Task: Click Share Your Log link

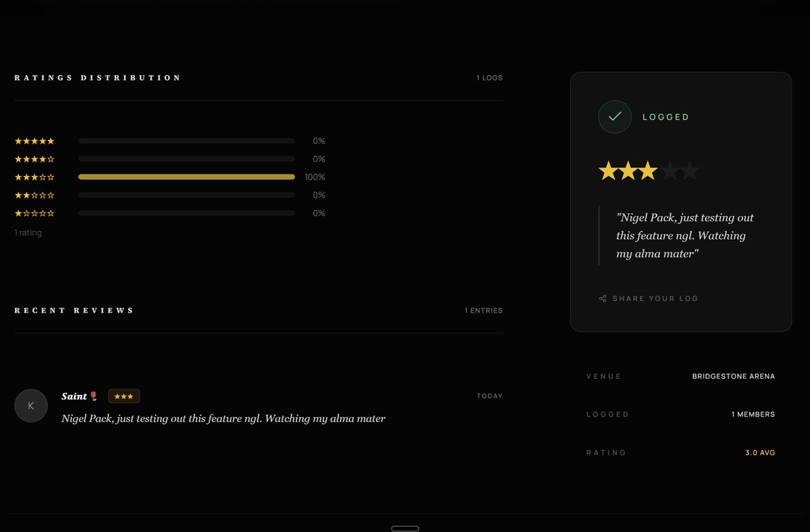Action: coord(649,298)
